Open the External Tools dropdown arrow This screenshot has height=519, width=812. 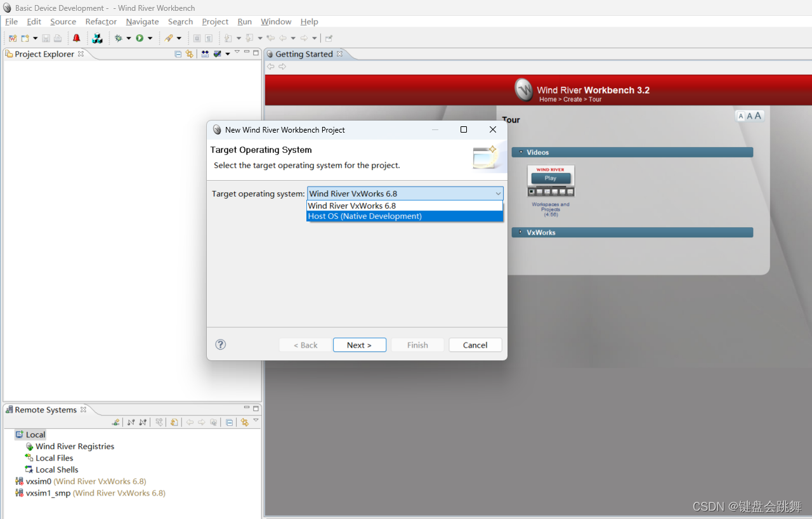[x=179, y=38]
